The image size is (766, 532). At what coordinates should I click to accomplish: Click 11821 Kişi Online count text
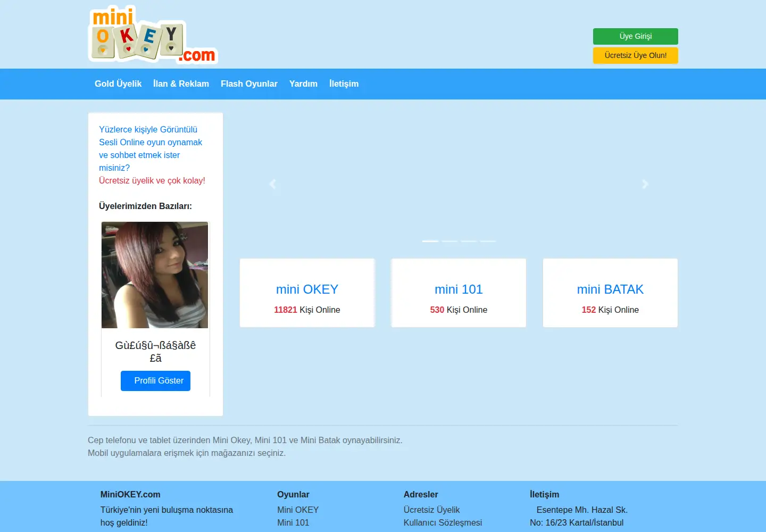[307, 310]
